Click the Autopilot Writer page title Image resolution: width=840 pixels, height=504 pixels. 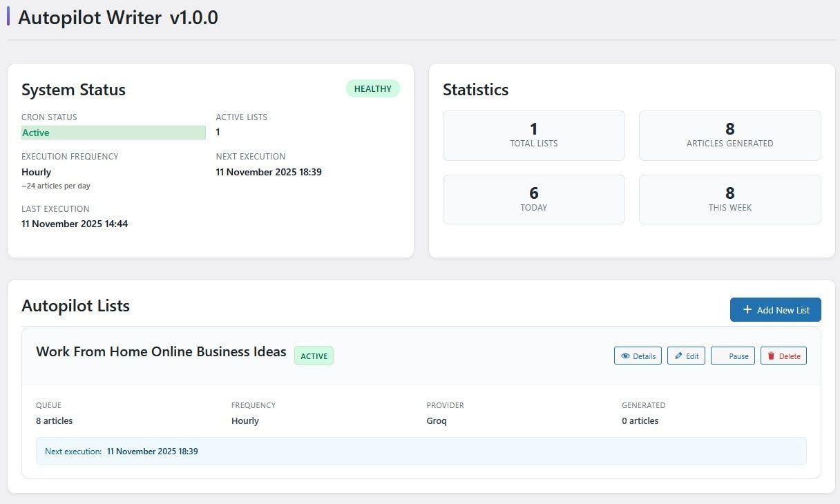point(117,18)
